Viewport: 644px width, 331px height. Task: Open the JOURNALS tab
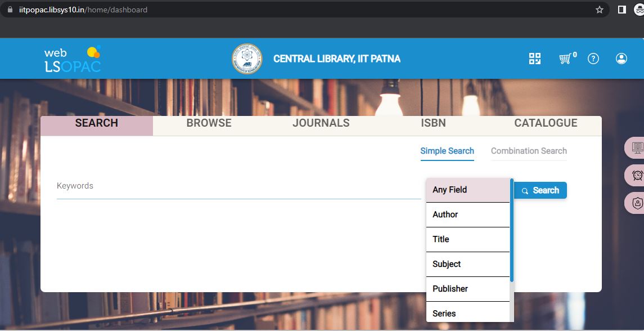321,126
